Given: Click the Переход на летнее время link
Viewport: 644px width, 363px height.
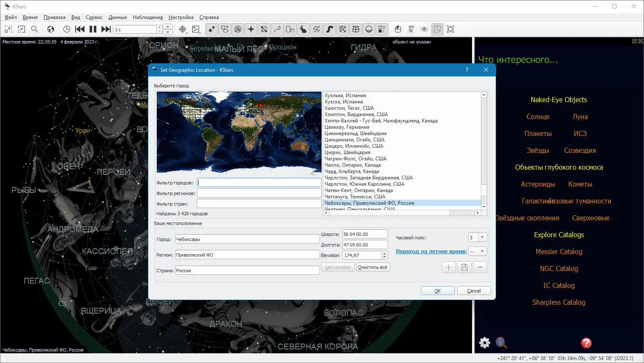Looking at the screenshot, I should click(431, 252).
